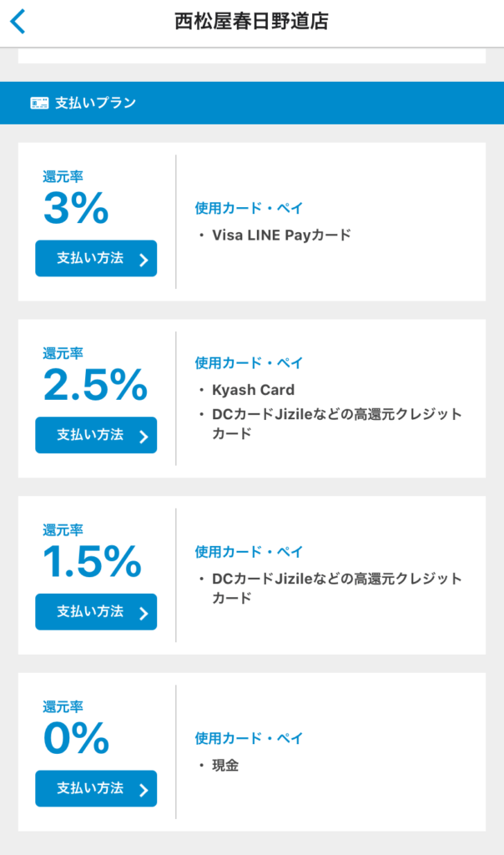Select the 現金 payment entry
504x855 pixels.
click(225, 765)
